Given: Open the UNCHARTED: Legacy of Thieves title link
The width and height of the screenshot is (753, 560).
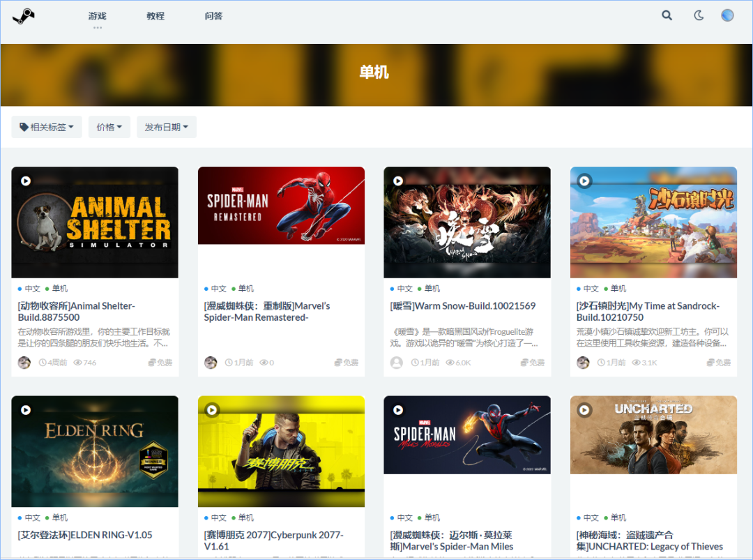Looking at the screenshot, I should [650, 540].
